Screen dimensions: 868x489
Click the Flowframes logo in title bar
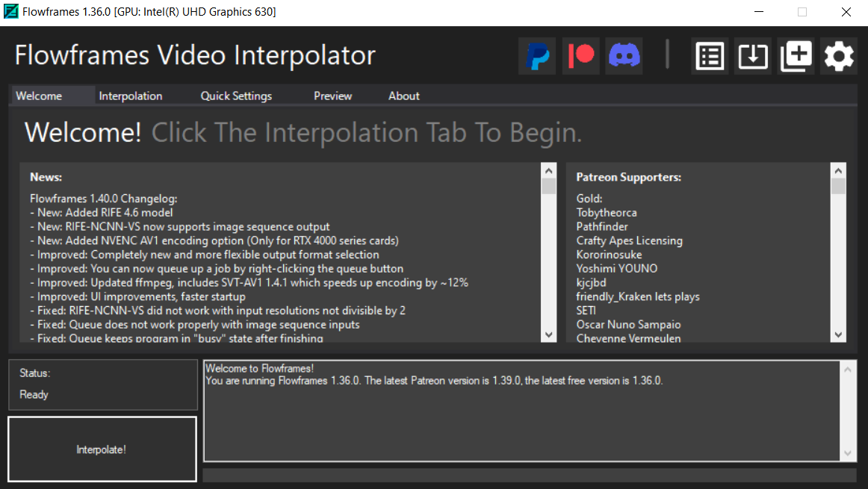coord(11,12)
